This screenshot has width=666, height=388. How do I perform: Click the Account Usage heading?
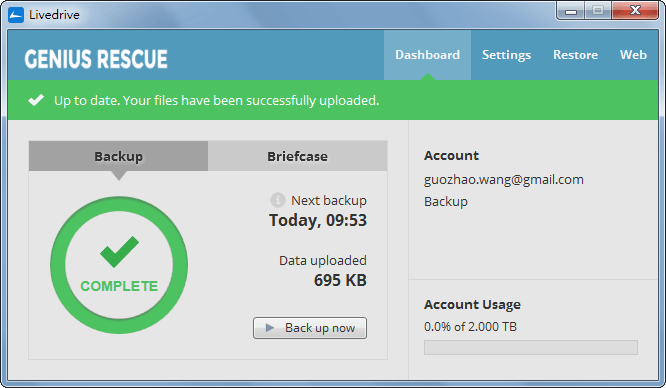pyautogui.click(x=472, y=305)
